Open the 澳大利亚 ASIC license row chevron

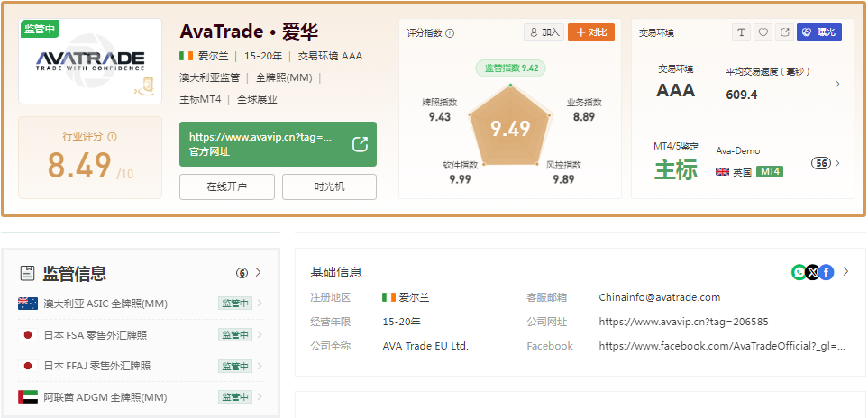[x=260, y=303]
